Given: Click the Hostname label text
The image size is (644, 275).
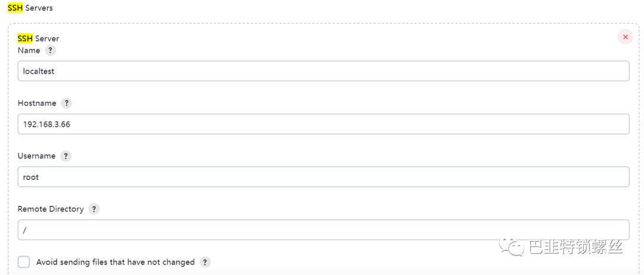Looking at the screenshot, I should pyautogui.click(x=37, y=103).
